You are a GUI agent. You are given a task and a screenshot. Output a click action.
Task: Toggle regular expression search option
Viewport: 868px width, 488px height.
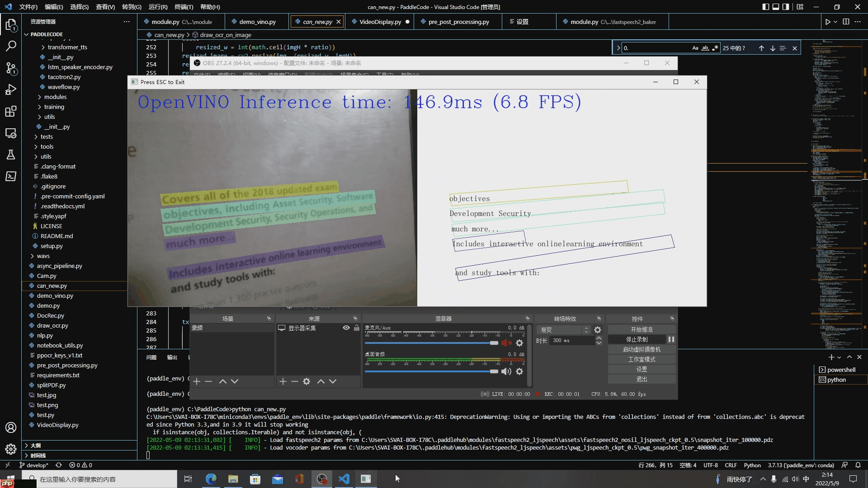[x=715, y=48]
